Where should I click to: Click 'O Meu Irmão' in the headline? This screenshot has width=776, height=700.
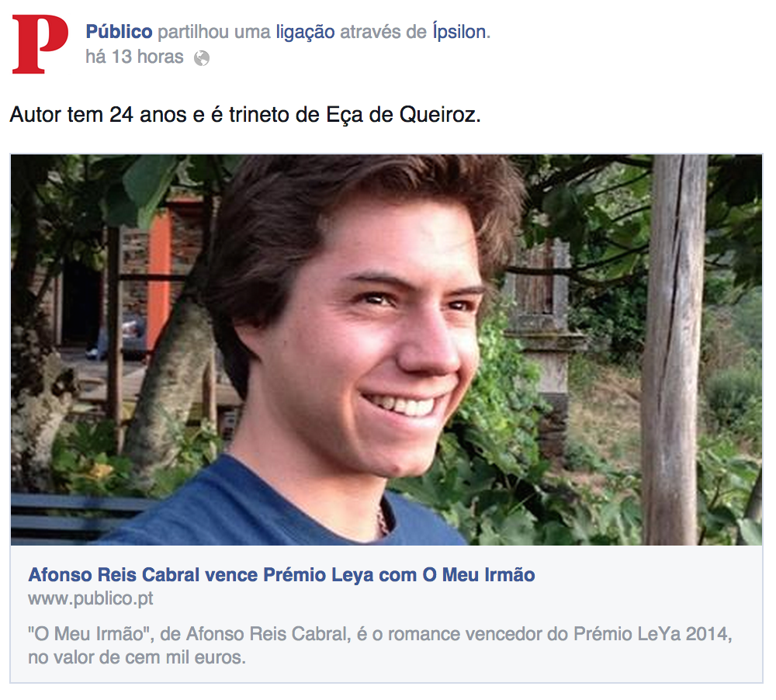click(x=478, y=575)
